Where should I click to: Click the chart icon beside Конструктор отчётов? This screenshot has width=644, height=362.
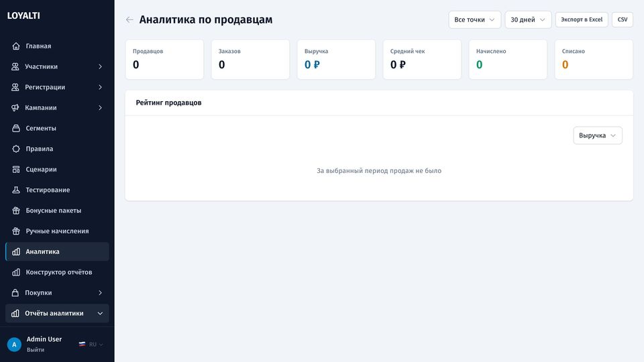16,272
